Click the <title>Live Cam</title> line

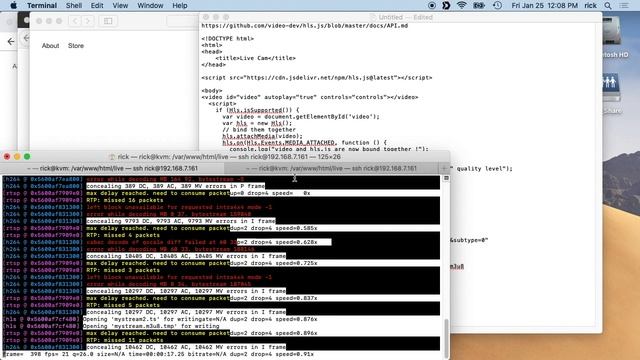point(256,58)
